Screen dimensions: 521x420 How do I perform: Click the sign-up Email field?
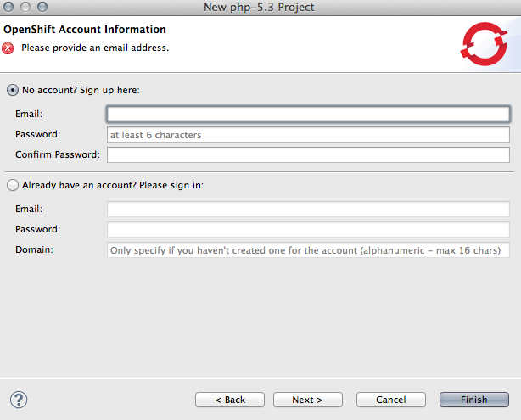(x=307, y=114)
